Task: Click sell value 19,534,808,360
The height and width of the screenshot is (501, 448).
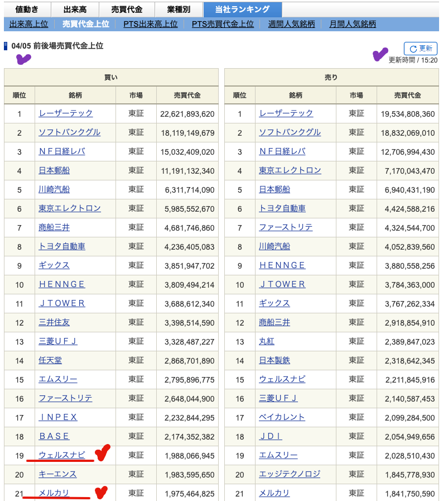Action: [408, 114]
